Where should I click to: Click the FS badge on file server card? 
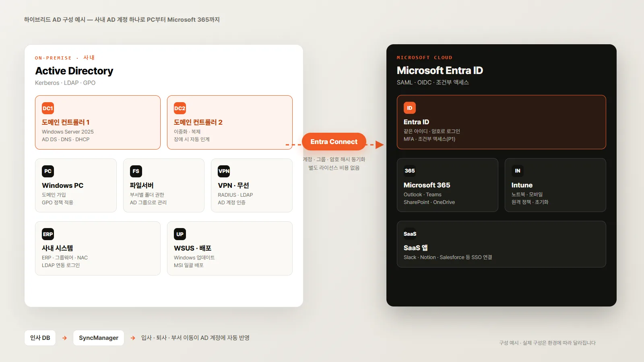point(136,171)
